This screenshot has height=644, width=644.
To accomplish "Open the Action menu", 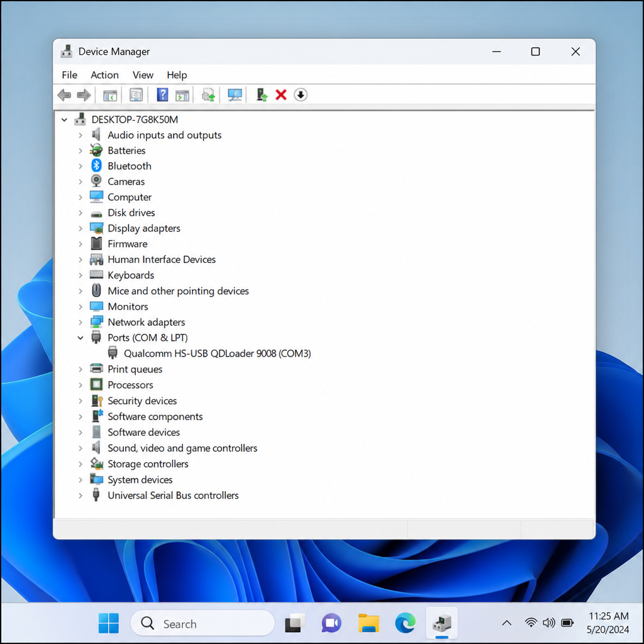I will tap(105, 75).
